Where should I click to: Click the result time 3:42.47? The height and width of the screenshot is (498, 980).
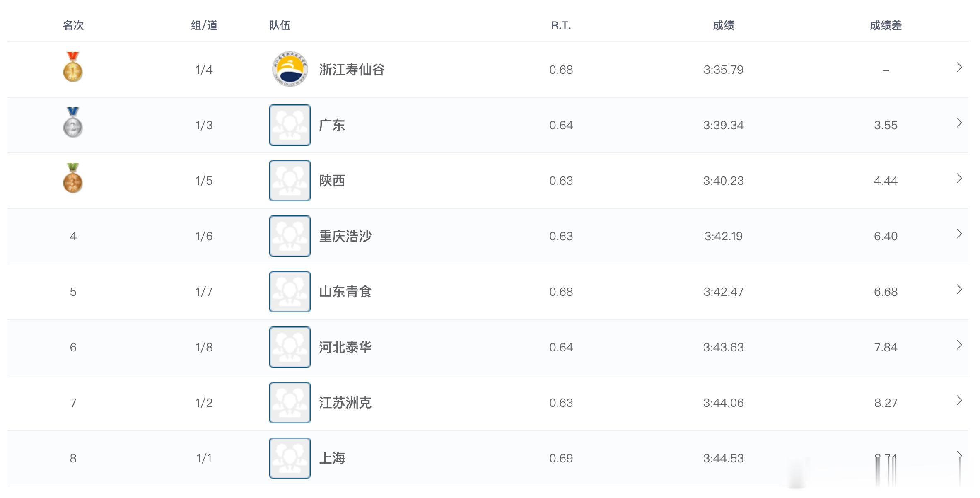click(724, 292)
